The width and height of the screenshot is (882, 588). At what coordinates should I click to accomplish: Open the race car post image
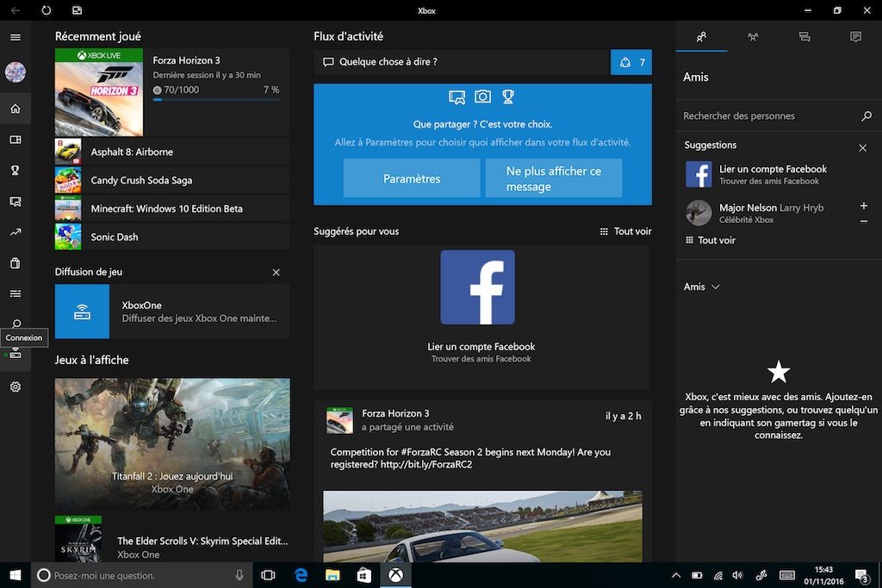tap(482, 526)
